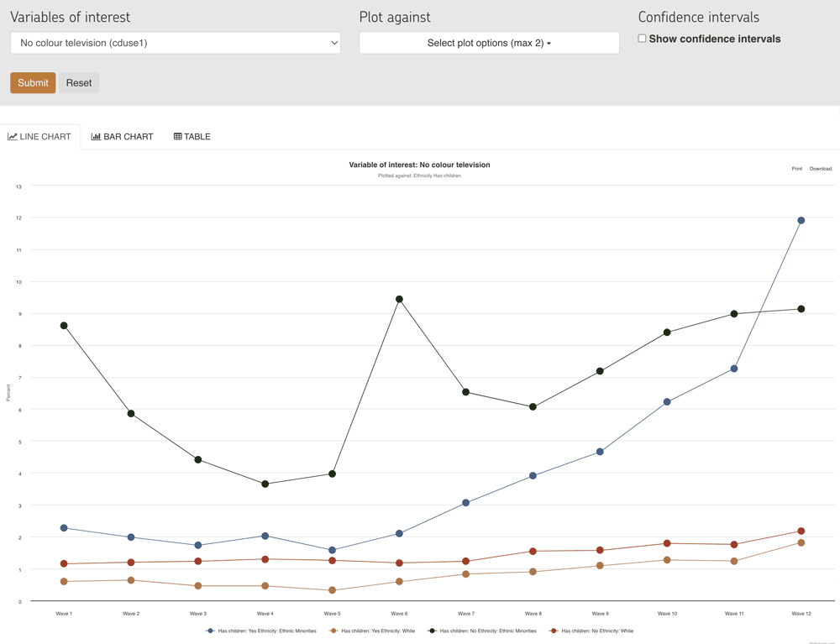Open the No colour television variable dropdown
The image size is (840, 644).
coord(175,42)
